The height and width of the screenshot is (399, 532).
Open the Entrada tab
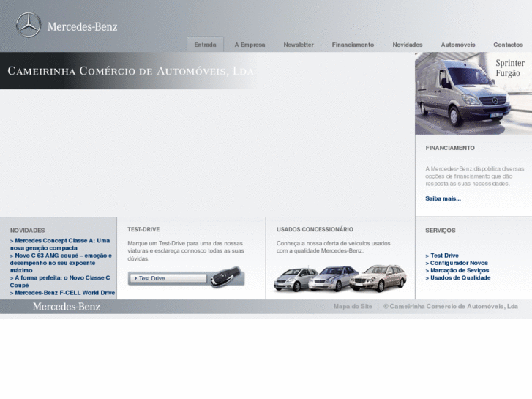[x=206, y=45]
